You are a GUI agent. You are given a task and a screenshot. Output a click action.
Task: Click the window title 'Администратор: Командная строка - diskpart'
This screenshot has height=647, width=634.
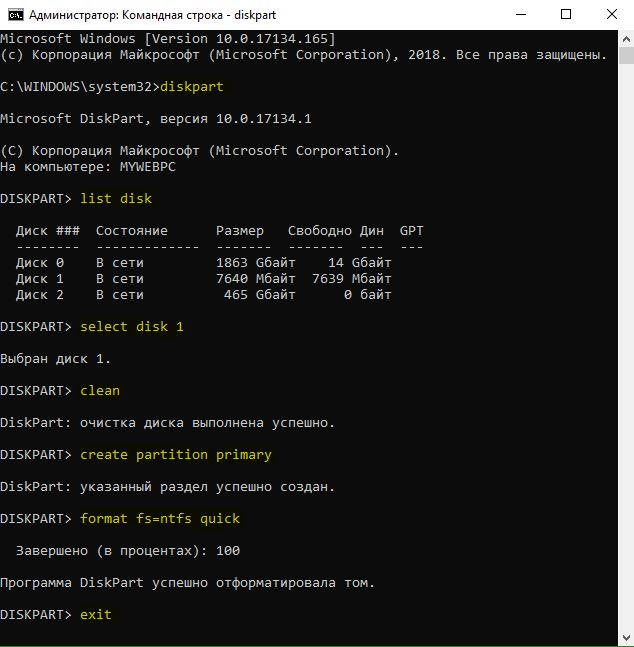coord(152,15)
